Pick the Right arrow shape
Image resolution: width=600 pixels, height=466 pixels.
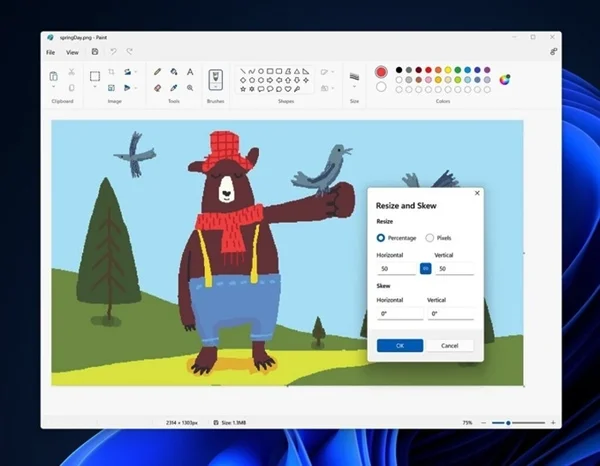coord(270,80)
